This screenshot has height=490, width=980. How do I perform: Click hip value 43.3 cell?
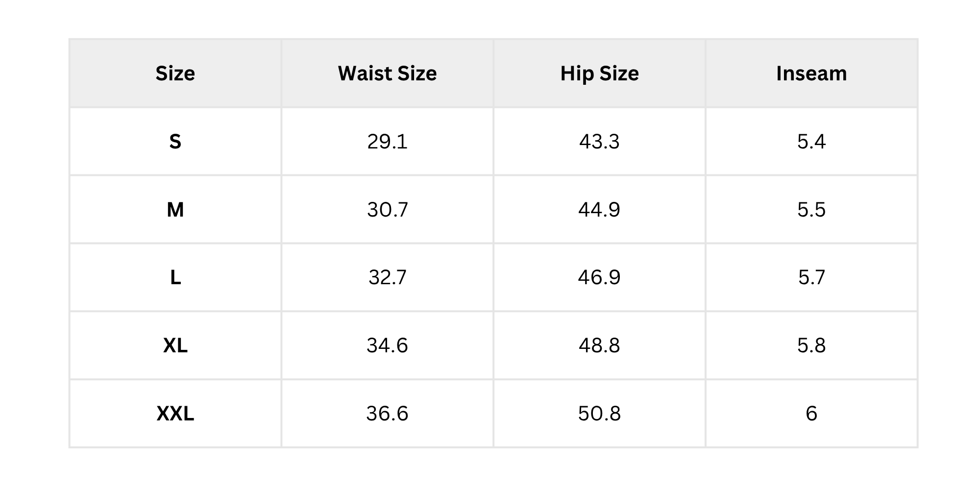599,142
